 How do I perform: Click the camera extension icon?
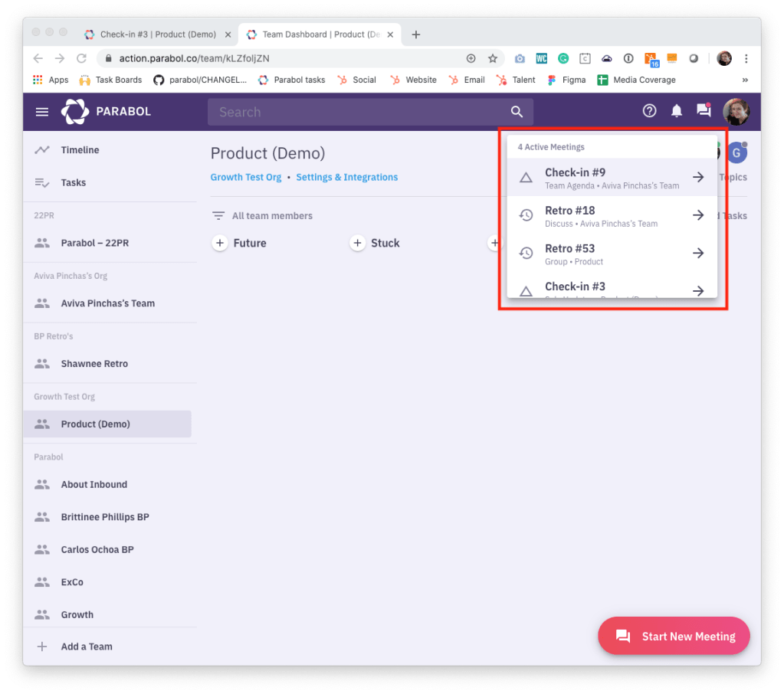coord(520,58)
